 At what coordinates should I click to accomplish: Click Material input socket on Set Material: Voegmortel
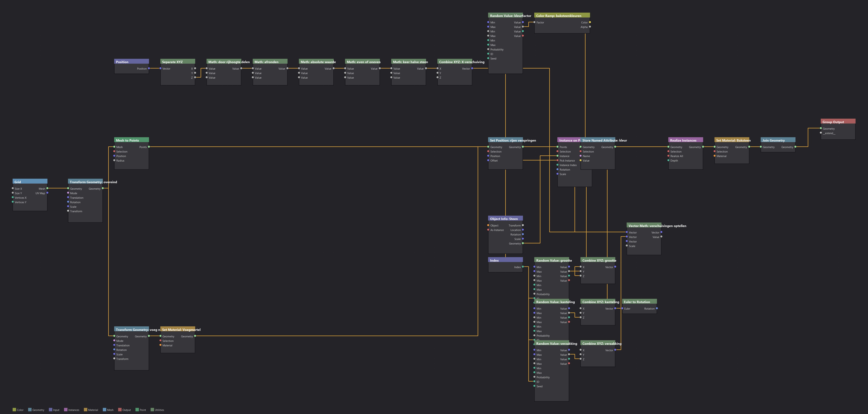pos(160,345)
